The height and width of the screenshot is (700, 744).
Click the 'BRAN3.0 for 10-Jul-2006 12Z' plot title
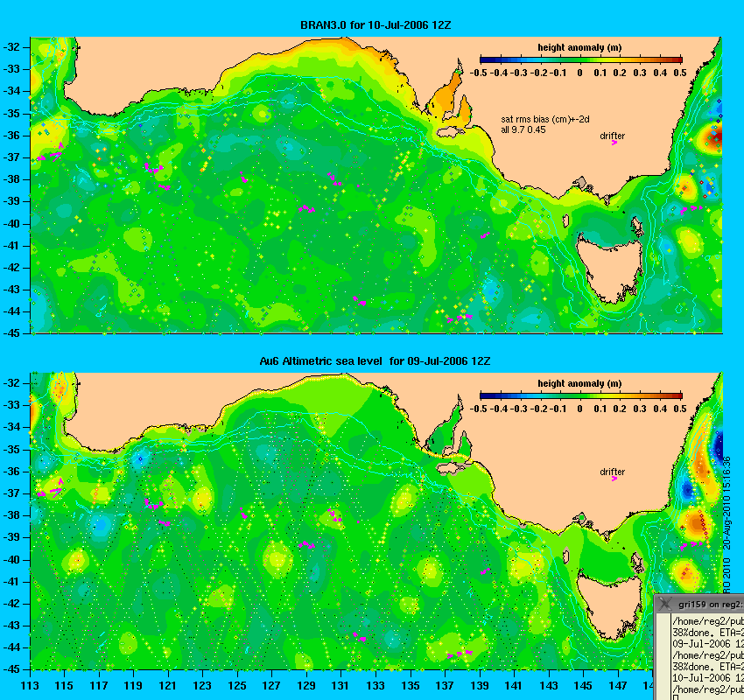coord(376,25)
